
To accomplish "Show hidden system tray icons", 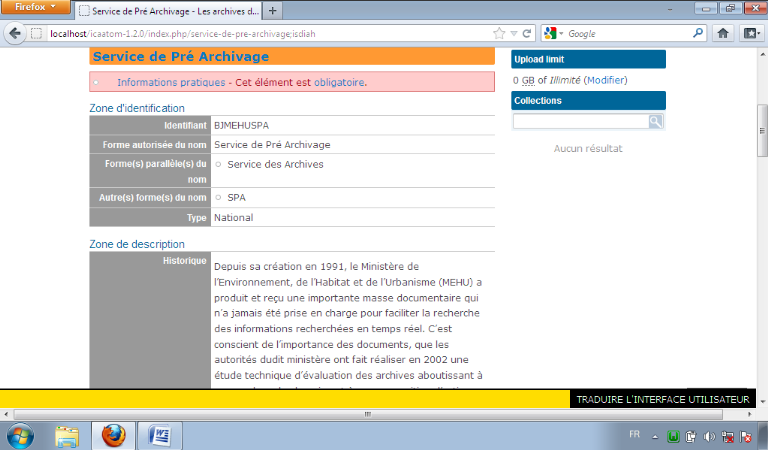I will (655, 437).
